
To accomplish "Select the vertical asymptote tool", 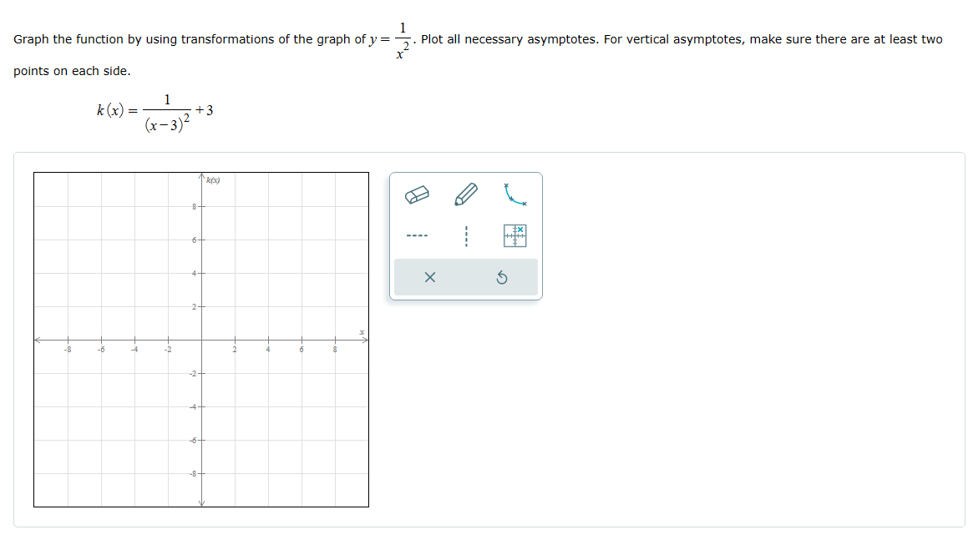I will (x=465, y=235).
